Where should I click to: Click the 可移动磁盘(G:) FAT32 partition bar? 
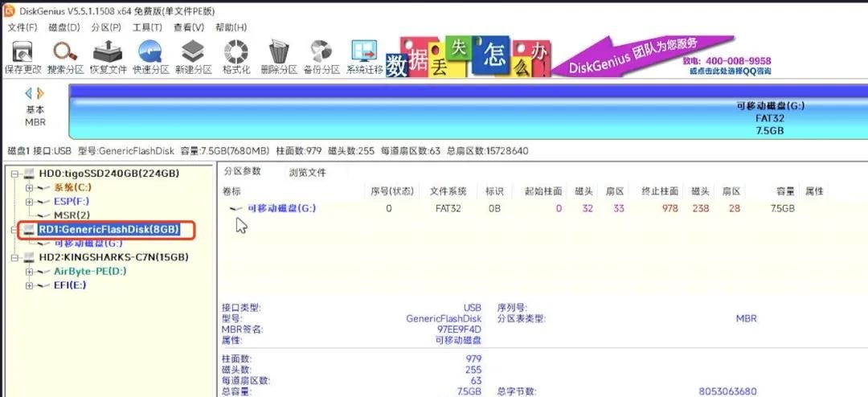(469, 111)
